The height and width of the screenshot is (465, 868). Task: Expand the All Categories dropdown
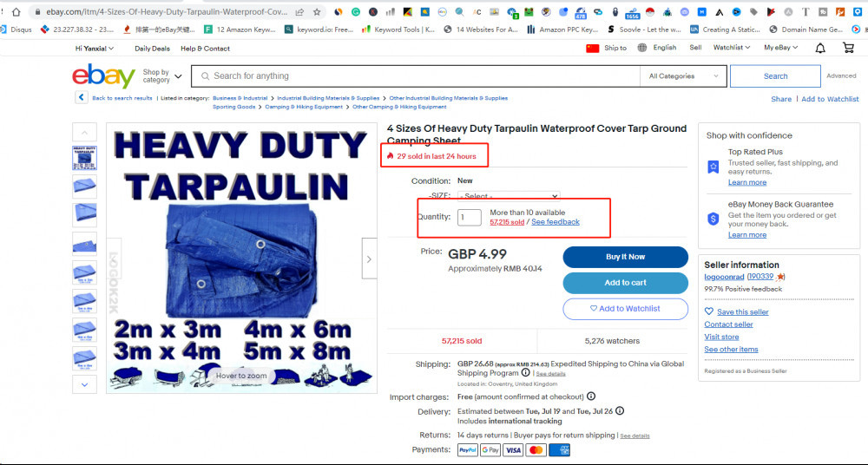click(684, 76)
